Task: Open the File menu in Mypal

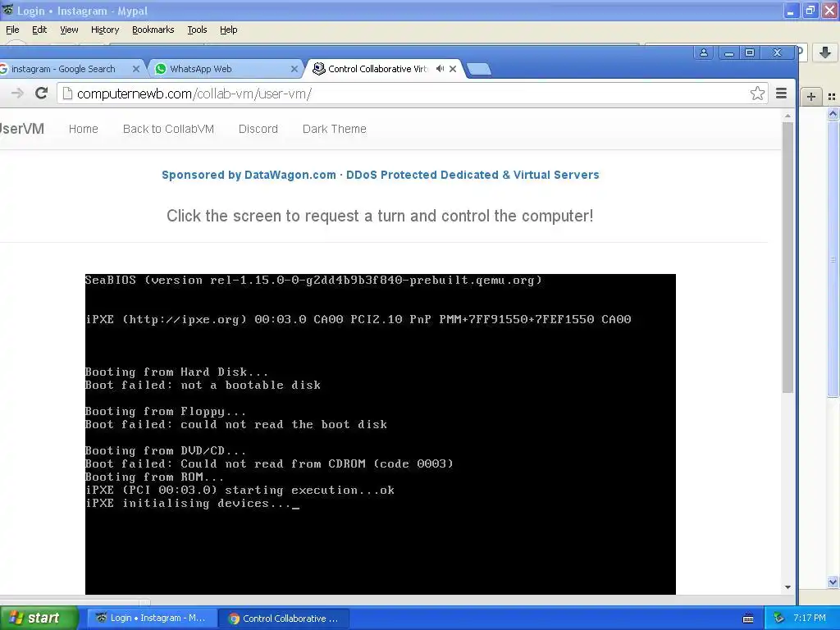Action: point(12,30)
